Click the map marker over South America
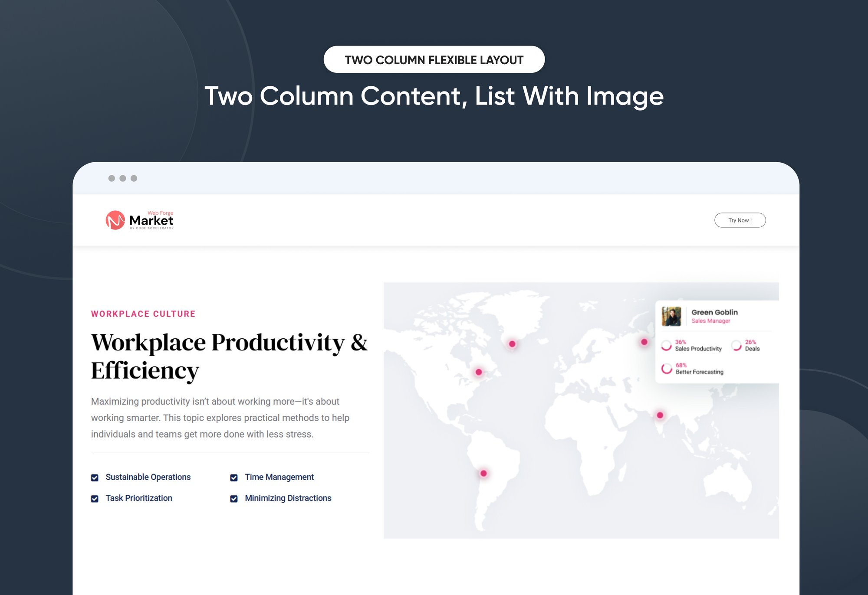The image size is (868, 595). pyautogui.click(x=483, y=473)
